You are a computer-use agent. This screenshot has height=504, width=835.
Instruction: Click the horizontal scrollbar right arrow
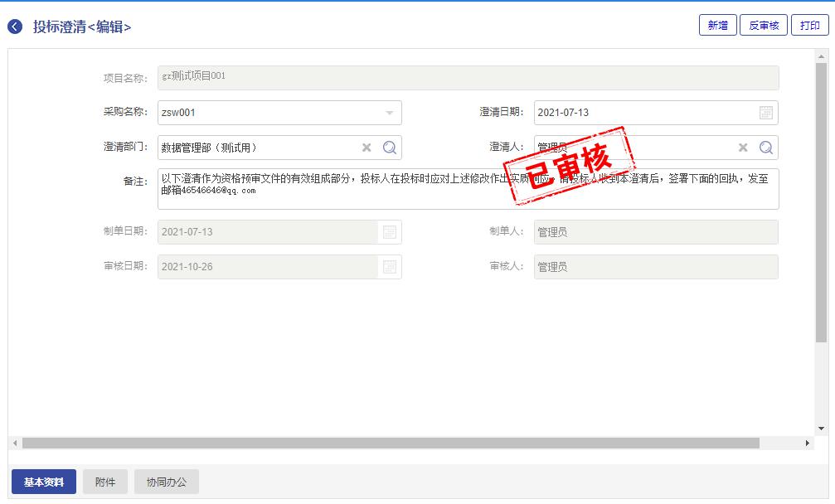[808, 443]
